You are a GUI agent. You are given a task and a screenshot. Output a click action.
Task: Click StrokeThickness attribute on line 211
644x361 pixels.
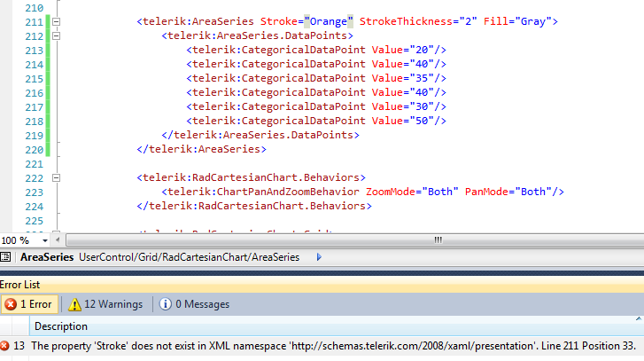[x=406, y=21]
